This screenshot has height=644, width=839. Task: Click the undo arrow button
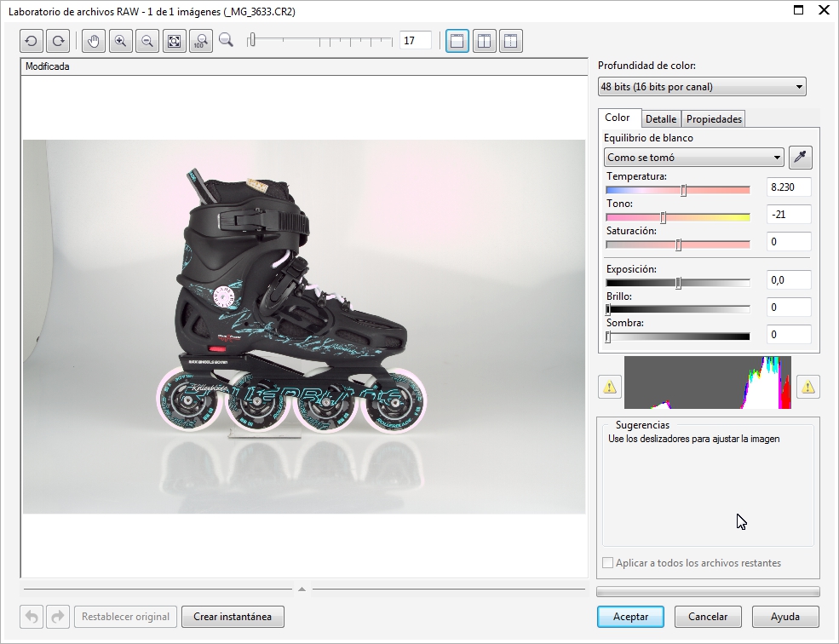click(32, 617)
